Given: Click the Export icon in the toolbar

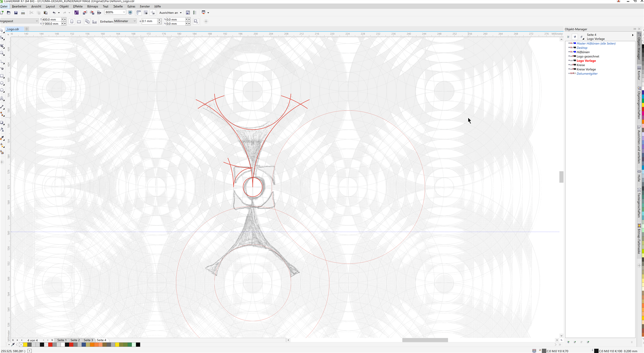Looking at the screenshot, I should point(92,13).
